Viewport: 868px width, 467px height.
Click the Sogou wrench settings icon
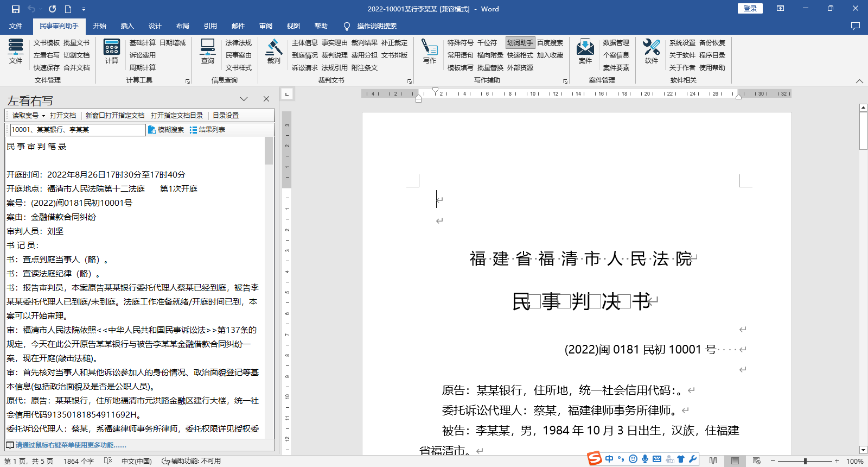[x=693, y=459]
